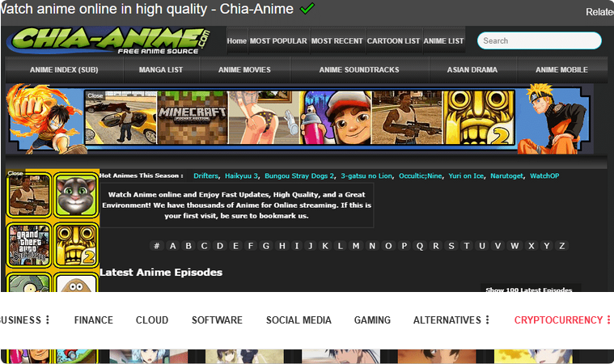Image resolution: width=614 pixels, height=364 pixels.
Task: Go to Home in the navigation
Action: coord(237,40)
